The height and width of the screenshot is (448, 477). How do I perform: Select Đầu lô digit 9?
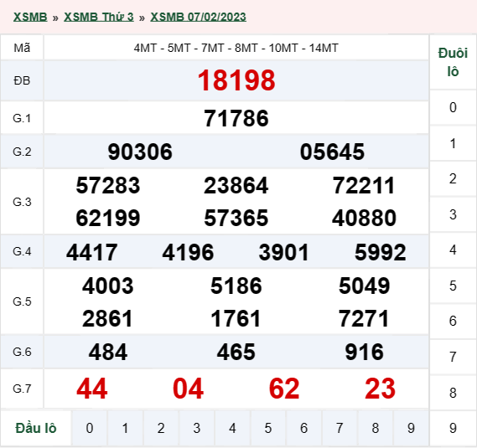click(411, 428)
